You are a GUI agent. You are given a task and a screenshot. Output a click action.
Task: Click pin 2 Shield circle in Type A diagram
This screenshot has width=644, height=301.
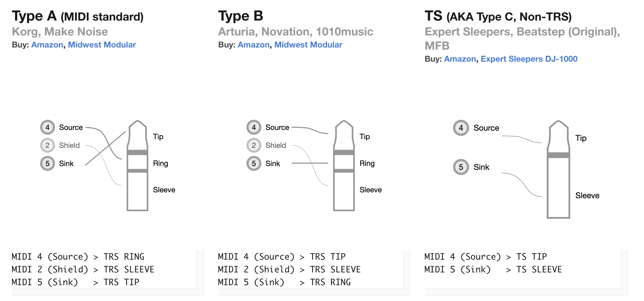tap(47, 145)
